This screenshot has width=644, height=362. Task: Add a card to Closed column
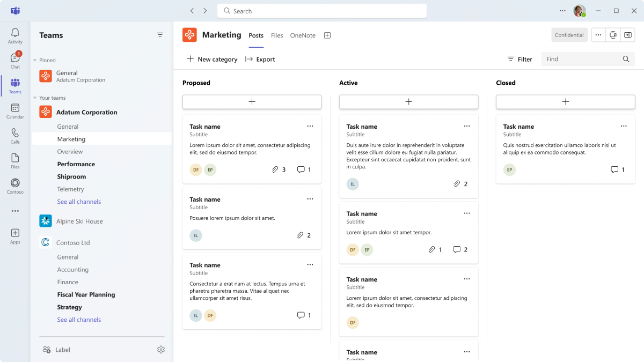(x=565, y=102)
